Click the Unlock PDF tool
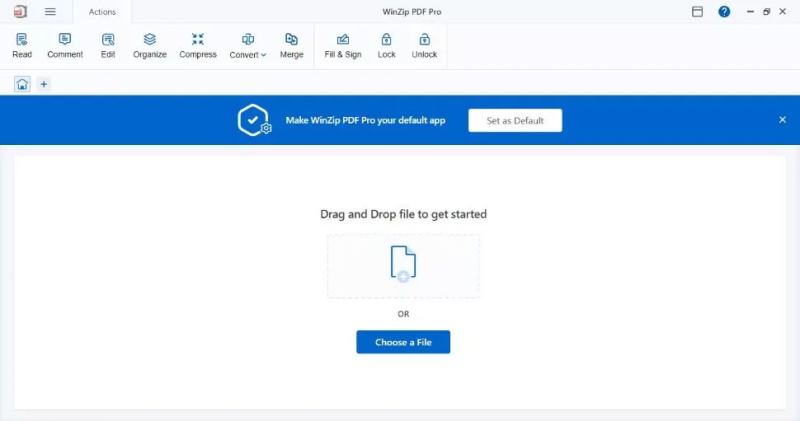 pos(424,46)
